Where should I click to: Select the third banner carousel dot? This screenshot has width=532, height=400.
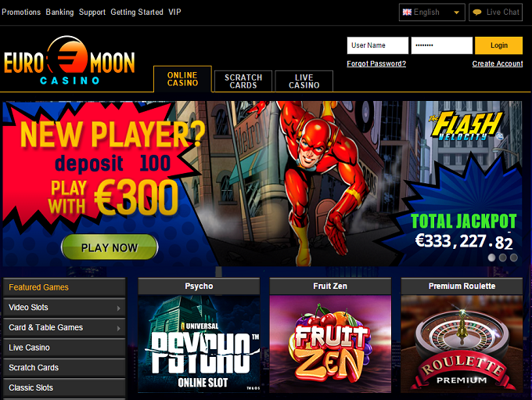514,258
